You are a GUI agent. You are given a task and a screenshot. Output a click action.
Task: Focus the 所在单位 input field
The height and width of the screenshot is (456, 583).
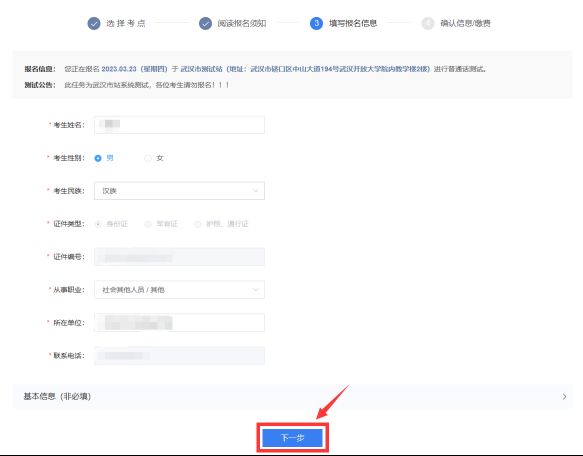tap(179, 322)
